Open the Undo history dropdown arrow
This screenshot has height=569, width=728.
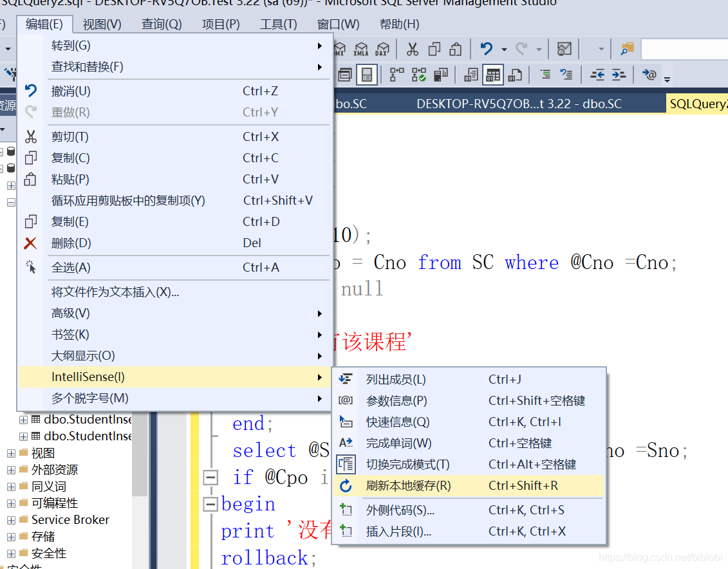point(504,49)
